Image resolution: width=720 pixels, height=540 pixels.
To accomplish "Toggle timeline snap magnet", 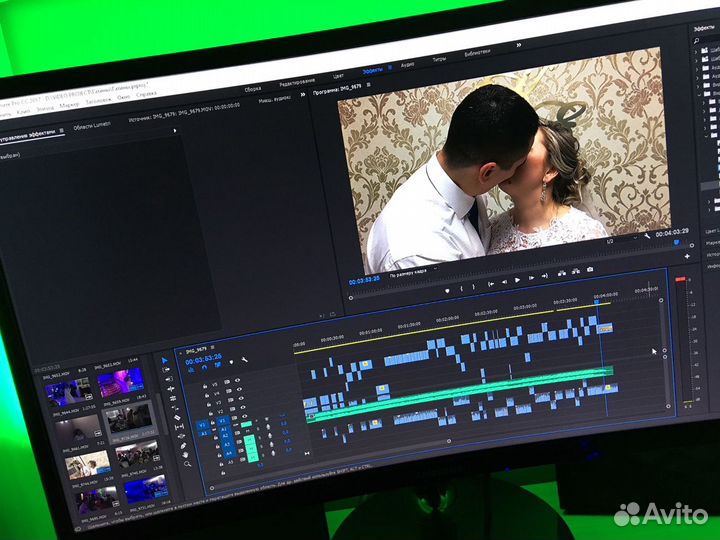I will (204, 367).
